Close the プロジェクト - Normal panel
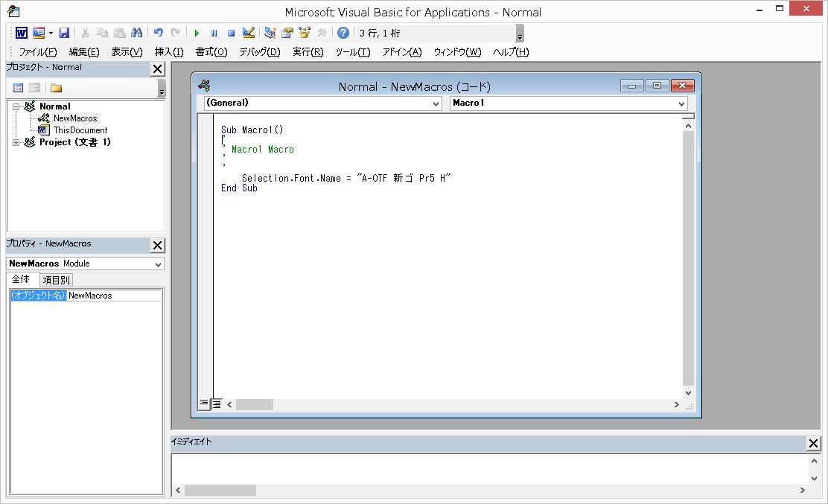828x504 pixels. point(157,68)
